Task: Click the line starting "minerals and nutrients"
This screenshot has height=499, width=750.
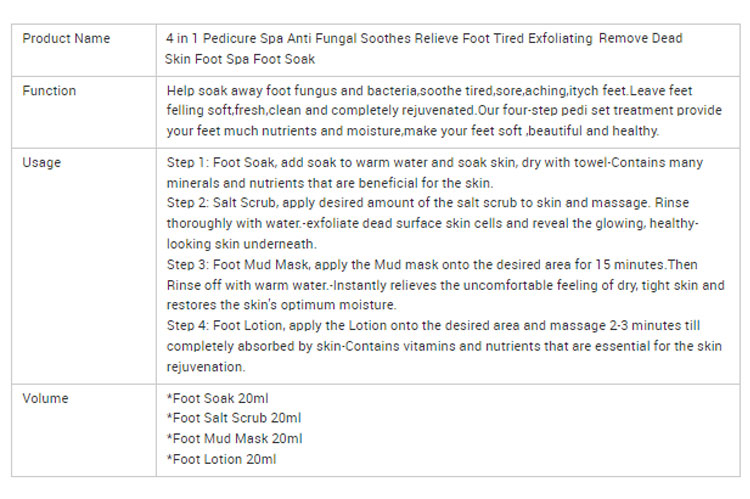Action: pyautogui.click(x=329, y=182)
